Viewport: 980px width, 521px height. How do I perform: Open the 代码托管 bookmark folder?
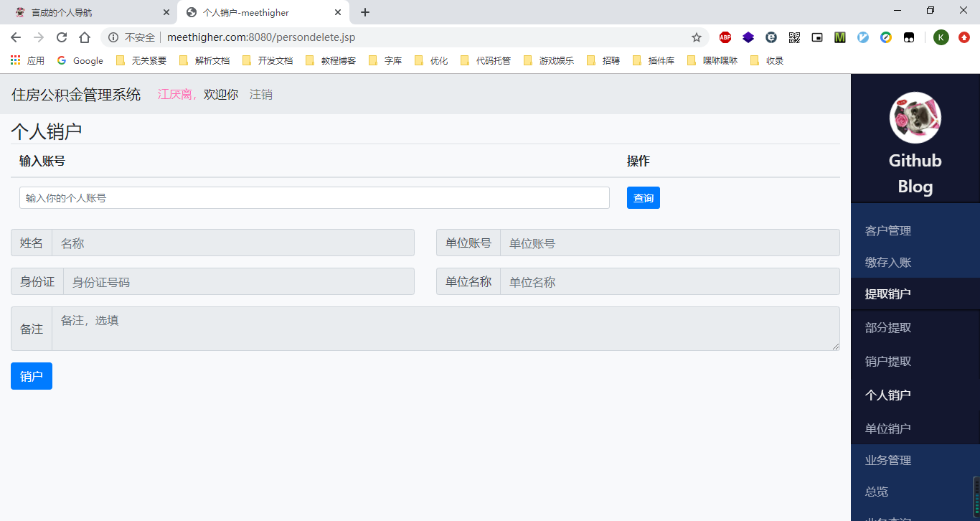(x=486, y=61)
